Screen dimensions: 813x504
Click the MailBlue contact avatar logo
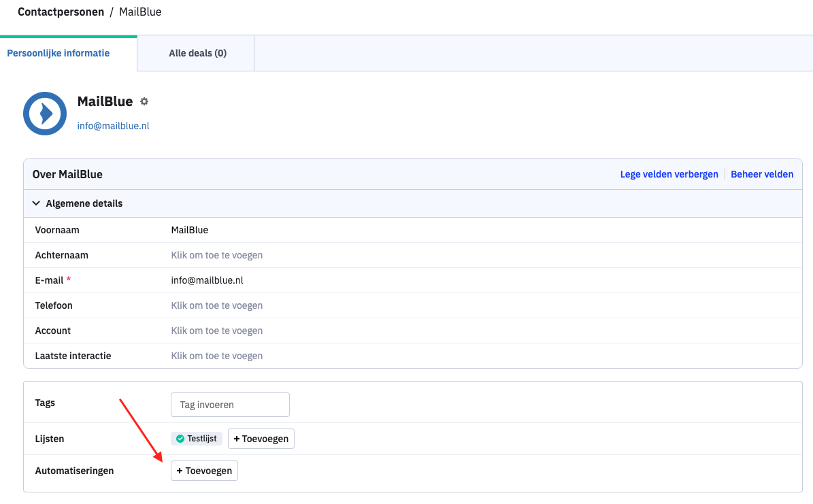(45, 114)
